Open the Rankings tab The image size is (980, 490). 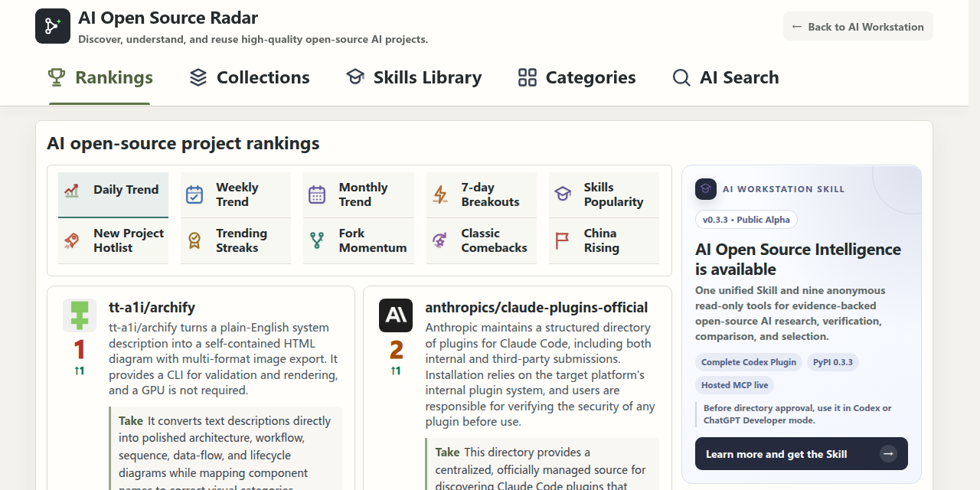100,77
